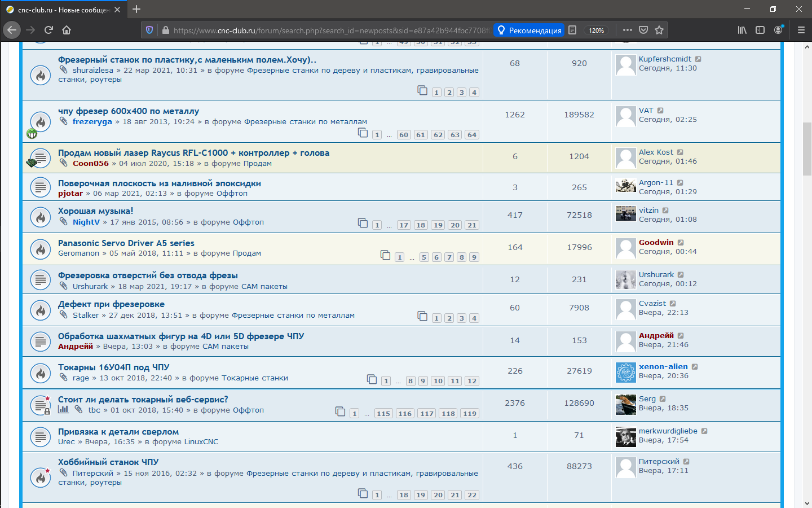Image resolution: width=812 pixels, height=508 pixels.
Task: Click the poll icon under Стоит ли делать
Action: (x=63, y=409)
